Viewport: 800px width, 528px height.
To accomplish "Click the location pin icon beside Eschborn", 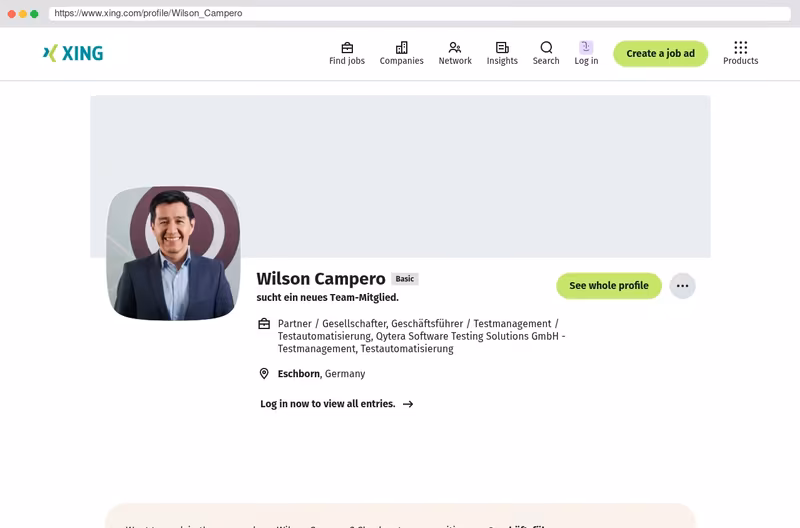I will click(x=264, y=373).
